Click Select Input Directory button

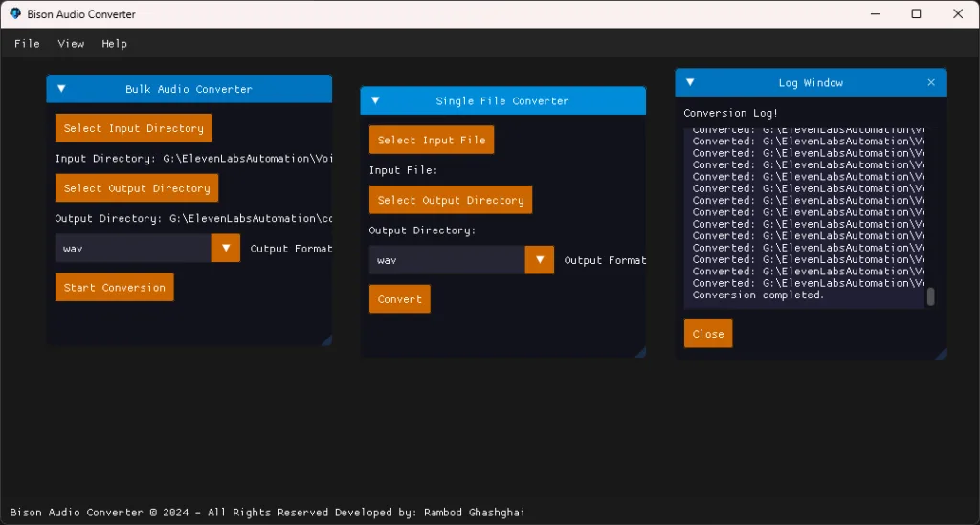pyautogui.click(x=134, y=128)
